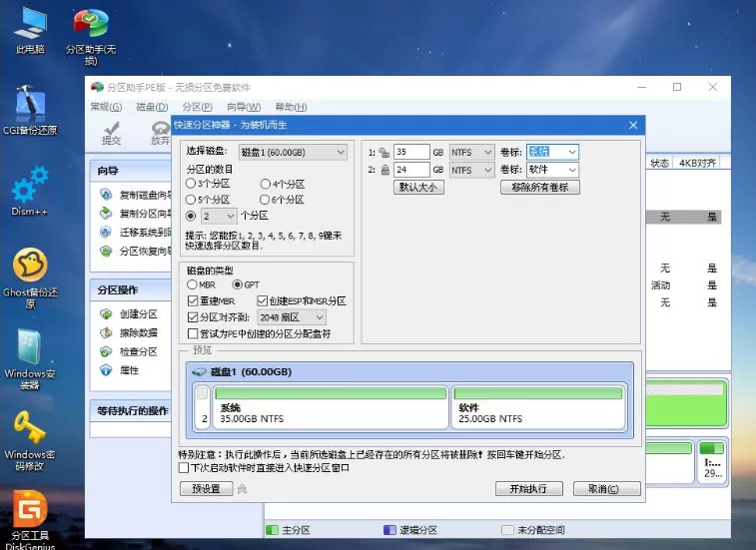Expand the 选择磁盘 disk dropdown
This screenshot has width=756, height=550.
click(294, 153)
